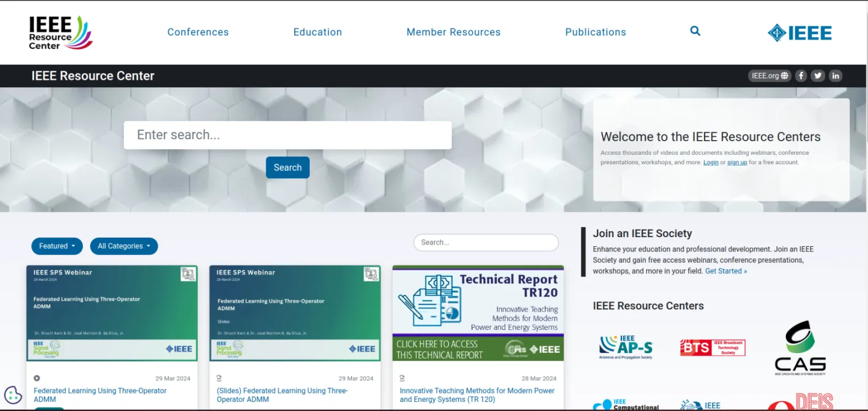Viewport: 868px width, 411px height.
Task: Click the blue Search button
Action: pos(288,168)
